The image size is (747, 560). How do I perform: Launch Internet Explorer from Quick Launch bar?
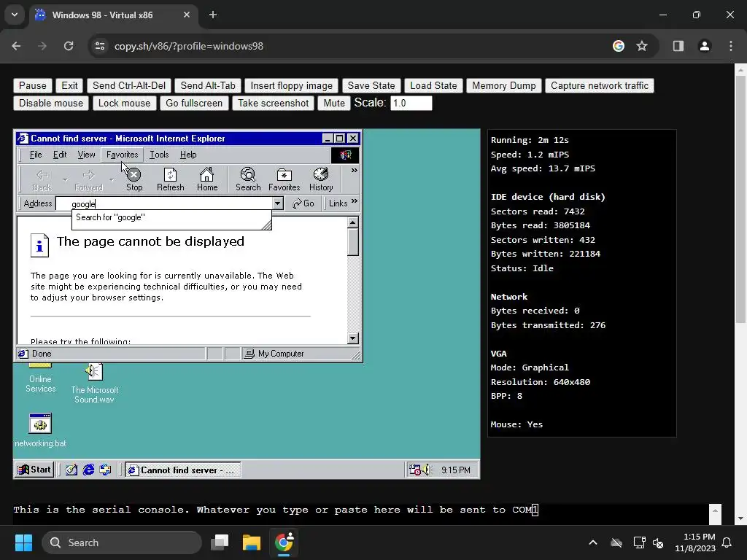(x=88, y=470)
